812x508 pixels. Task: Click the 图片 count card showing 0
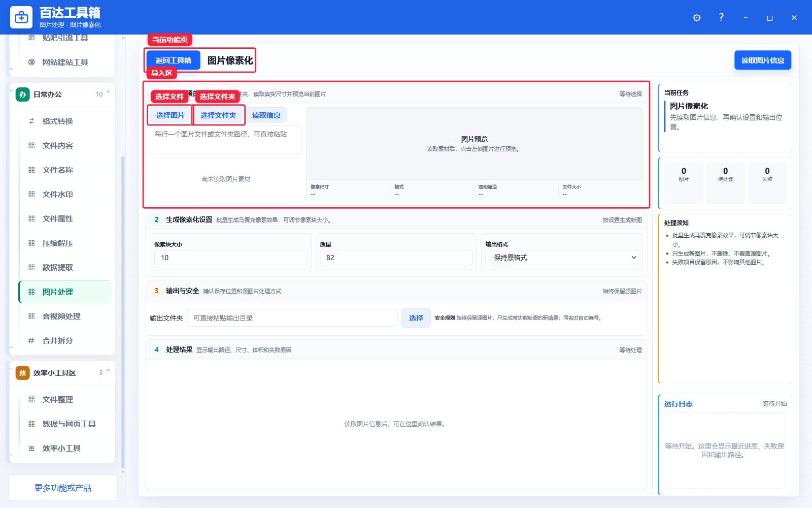coord(684,183)
